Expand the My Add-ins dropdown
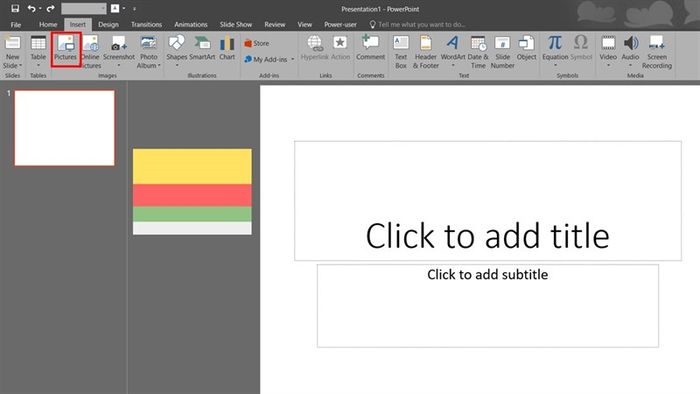Screen dimensions: 700x394 coord(270,59)
